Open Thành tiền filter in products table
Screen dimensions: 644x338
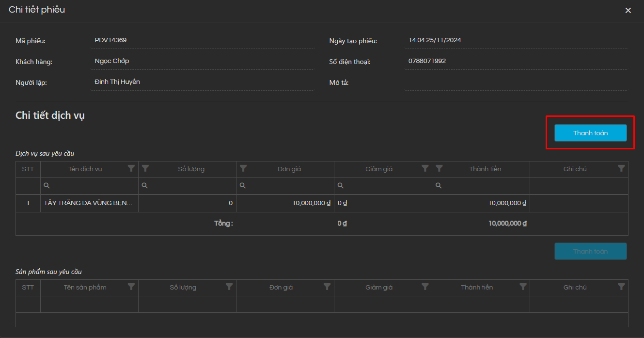523,287
